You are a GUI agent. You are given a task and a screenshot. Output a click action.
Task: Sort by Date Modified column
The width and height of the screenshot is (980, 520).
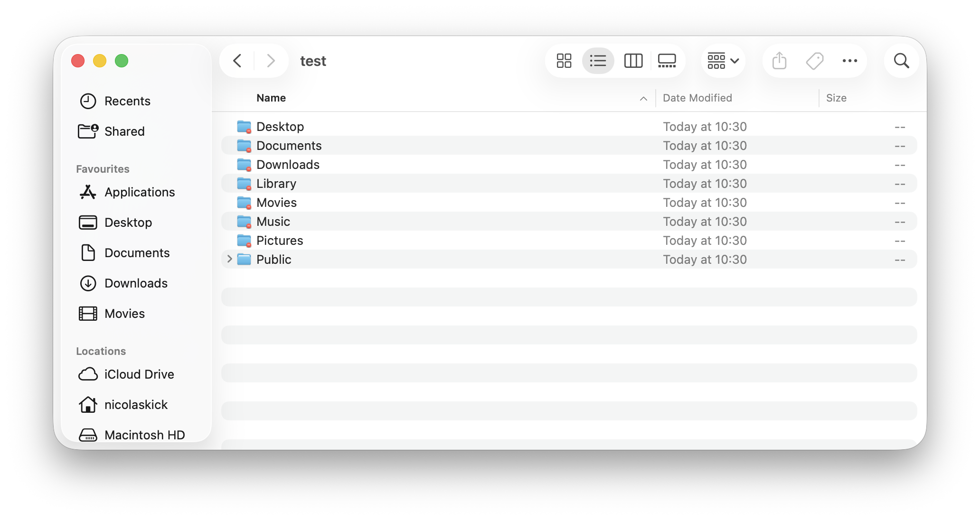tap(697, 98)
